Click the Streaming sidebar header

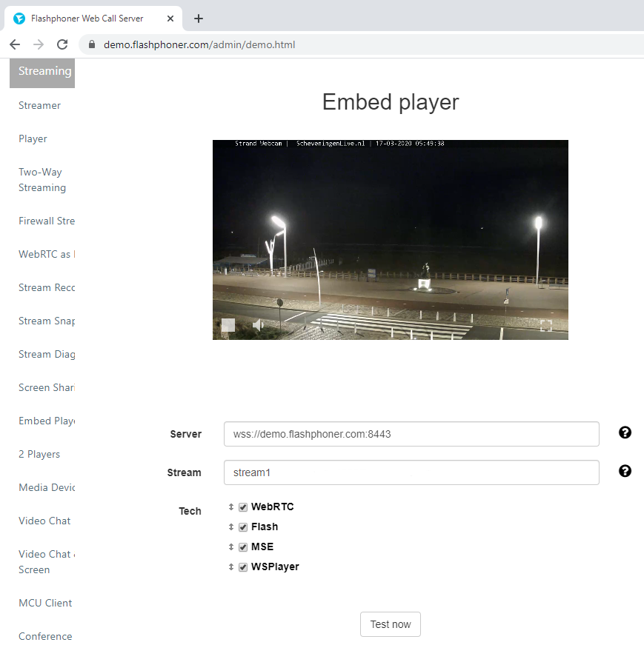click(42, 73)
